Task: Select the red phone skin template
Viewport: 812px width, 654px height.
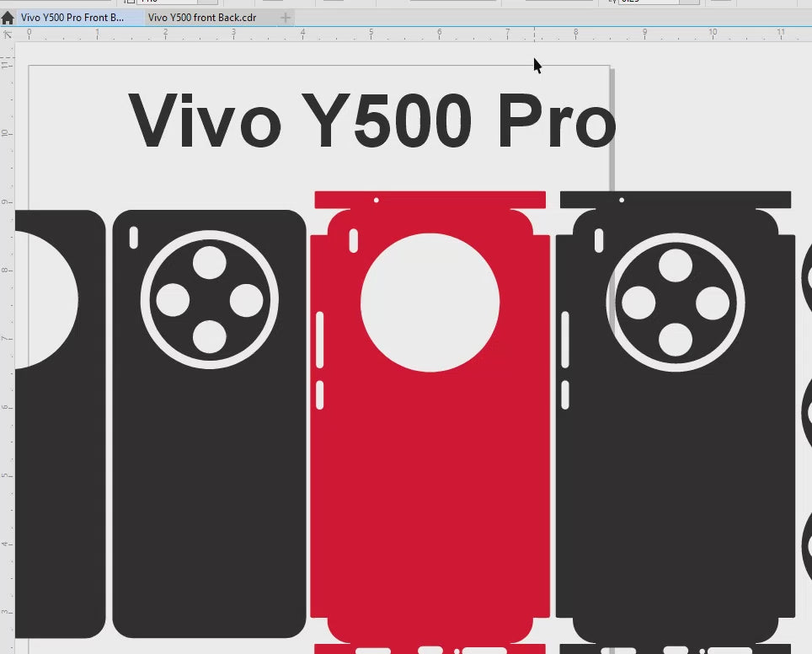Action: click(x=430, y=506)
